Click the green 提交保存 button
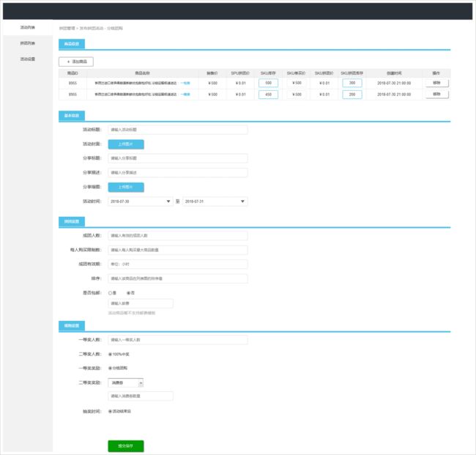This screenshot has width=476, height=455. 126,446
